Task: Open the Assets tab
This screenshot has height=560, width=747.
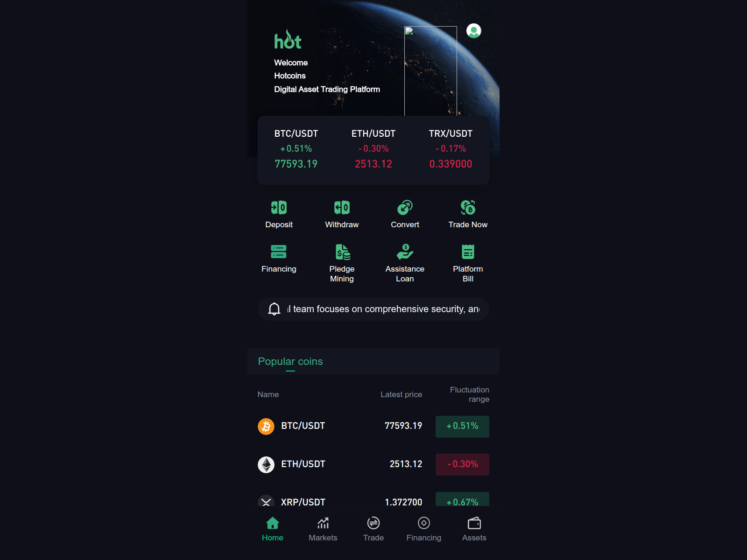Action: [x=474, y=529]
